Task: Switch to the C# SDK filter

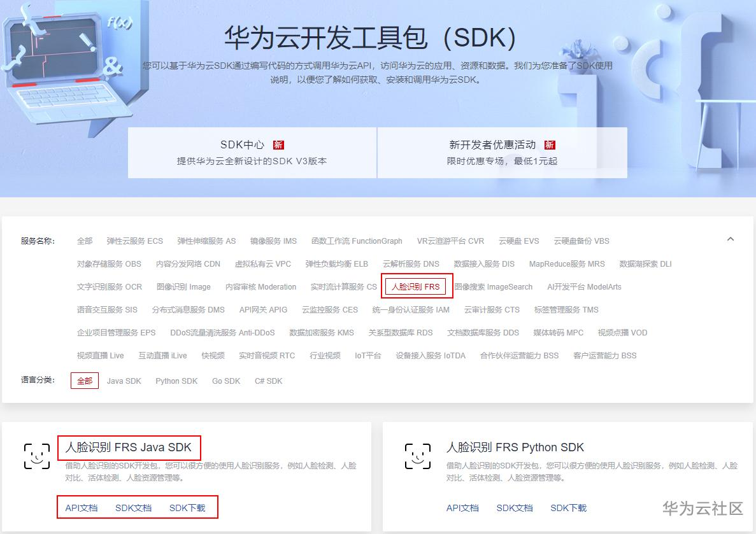Action: [x=268, y=381]
